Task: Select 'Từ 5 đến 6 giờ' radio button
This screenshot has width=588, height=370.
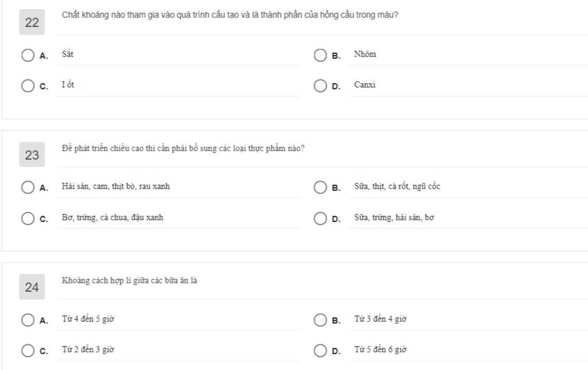Action: click(x=320, y=350)
